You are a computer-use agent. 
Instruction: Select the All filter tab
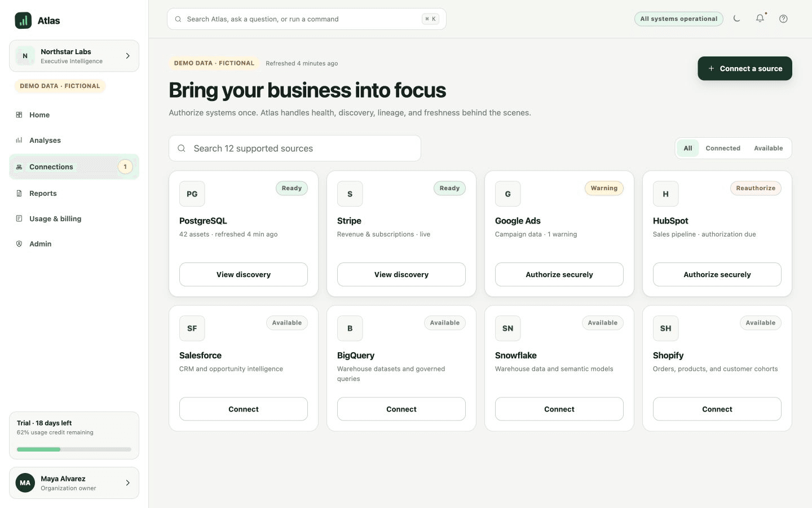point(688,148)
